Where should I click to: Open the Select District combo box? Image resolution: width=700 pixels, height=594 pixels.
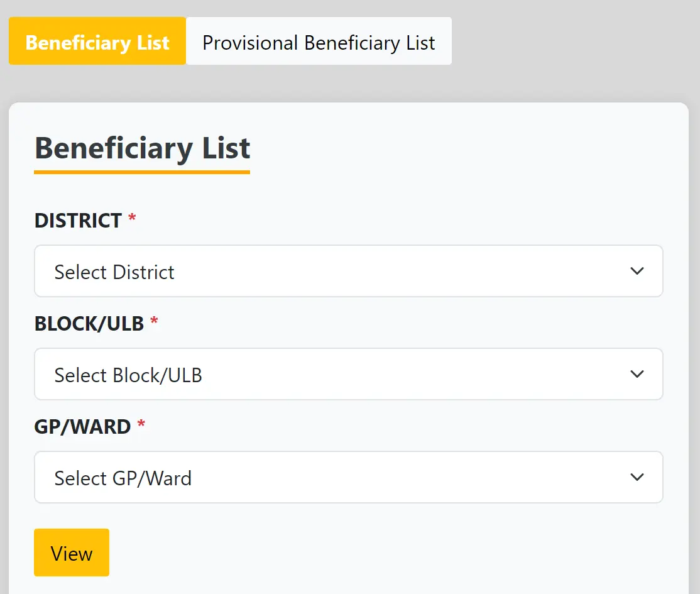click(349, 271)
